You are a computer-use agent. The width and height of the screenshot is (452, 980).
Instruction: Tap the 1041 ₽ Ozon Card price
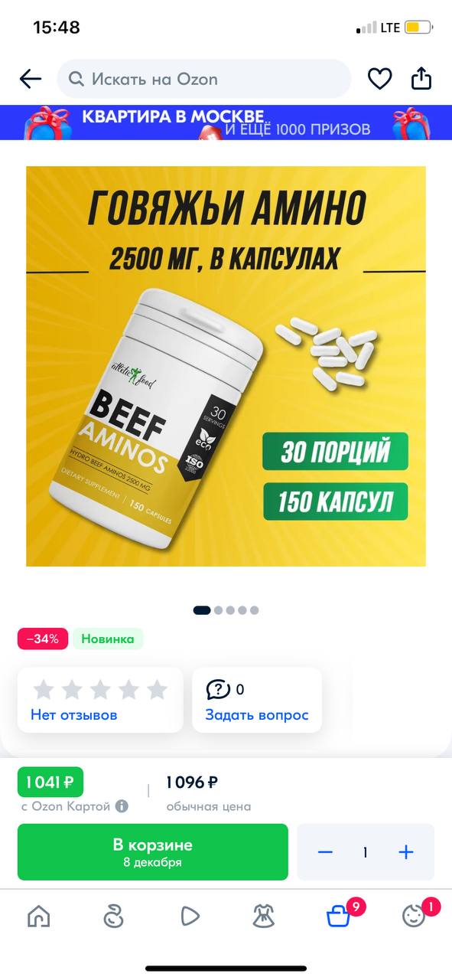(x=50, y=782)
